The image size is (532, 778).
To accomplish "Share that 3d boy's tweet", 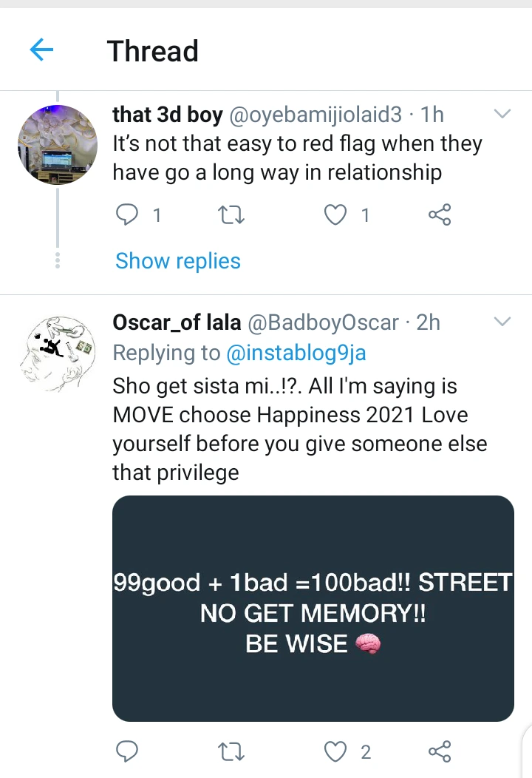I will (440, 215).
